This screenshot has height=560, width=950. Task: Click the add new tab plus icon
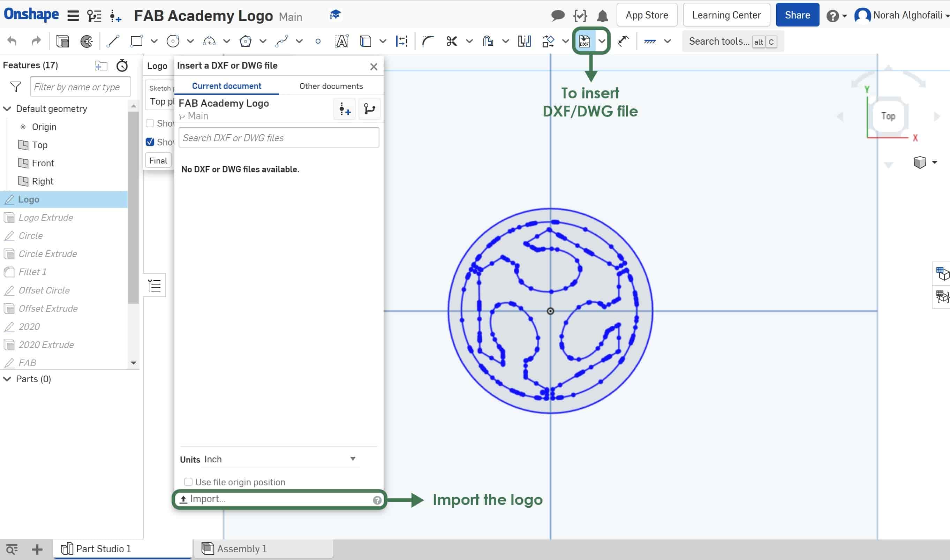click(x=37, y=549)
